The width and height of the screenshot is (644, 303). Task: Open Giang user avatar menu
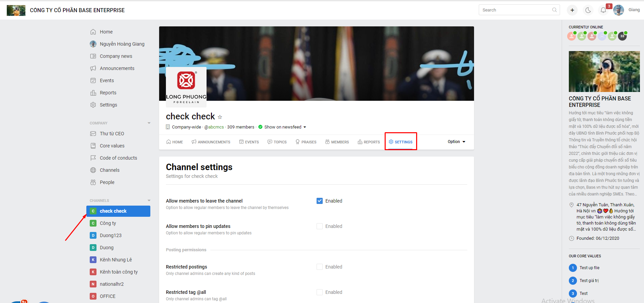pos(619,10)
